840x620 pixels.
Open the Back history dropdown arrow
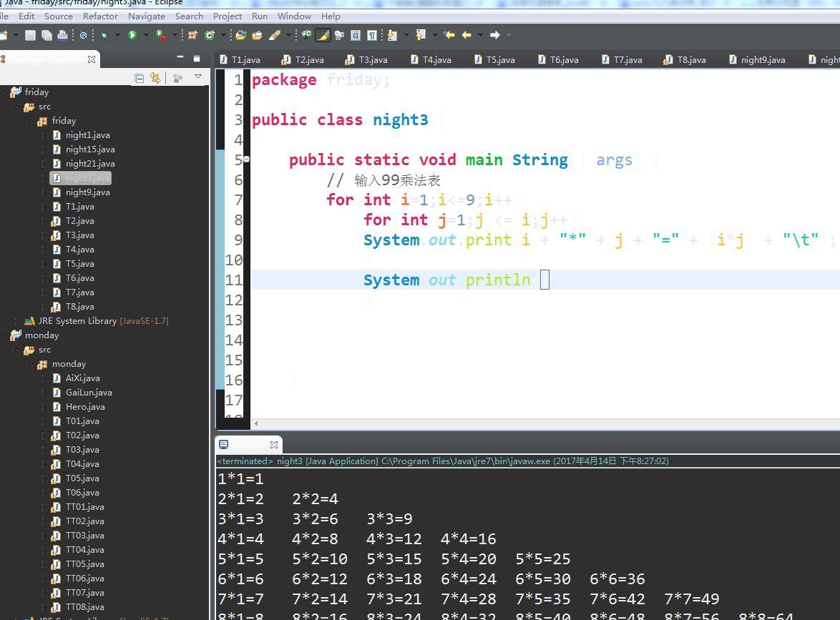[x=480, y=35]
